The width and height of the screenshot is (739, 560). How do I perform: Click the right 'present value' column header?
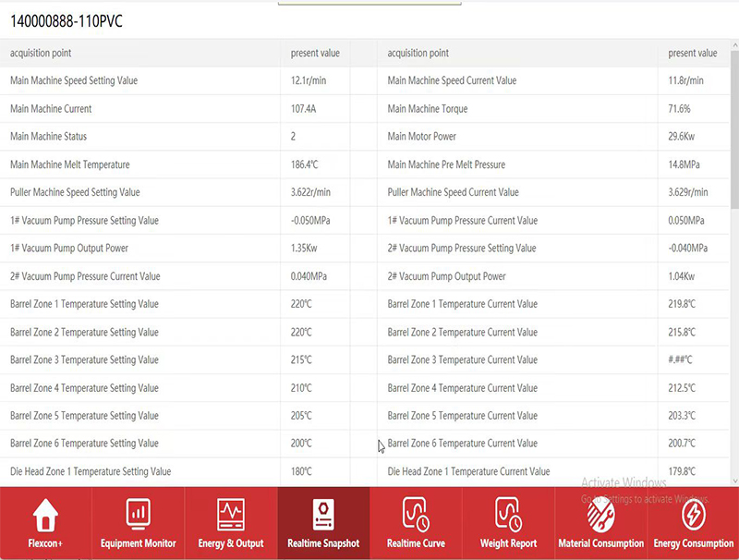[x=692, y=54]
